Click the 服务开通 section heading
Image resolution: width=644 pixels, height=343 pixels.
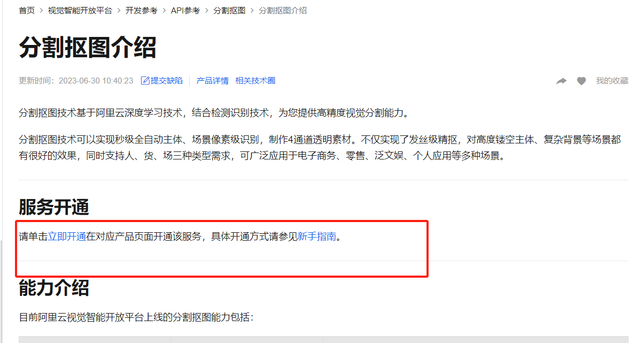(54, 207)
